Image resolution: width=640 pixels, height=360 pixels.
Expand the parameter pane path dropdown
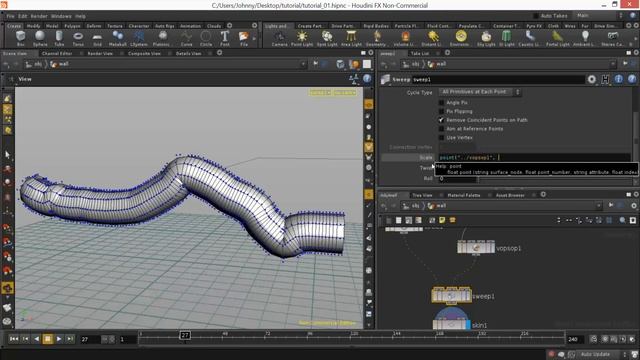pyautogui.click(x=613, y=64)
